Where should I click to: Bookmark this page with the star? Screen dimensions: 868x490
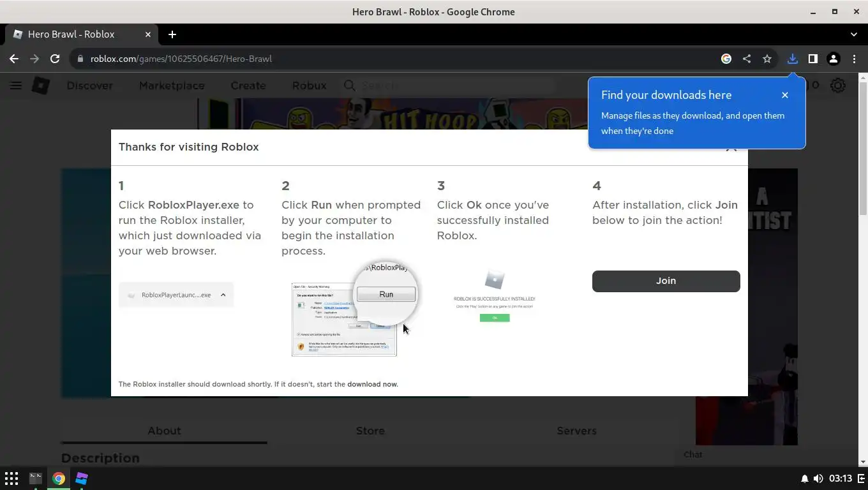(767, 59)
